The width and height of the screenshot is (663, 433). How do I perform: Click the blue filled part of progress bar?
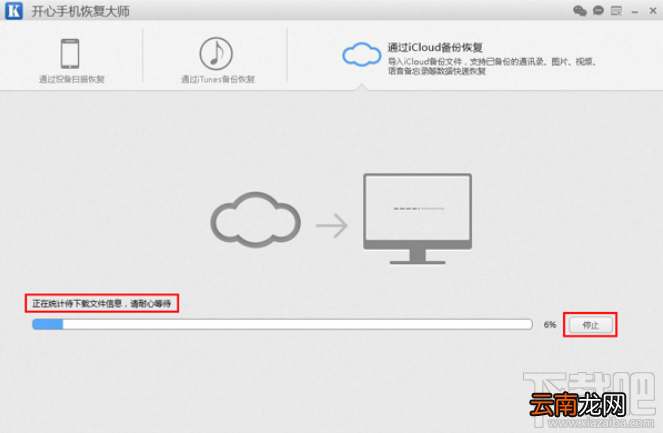point(48,324)
